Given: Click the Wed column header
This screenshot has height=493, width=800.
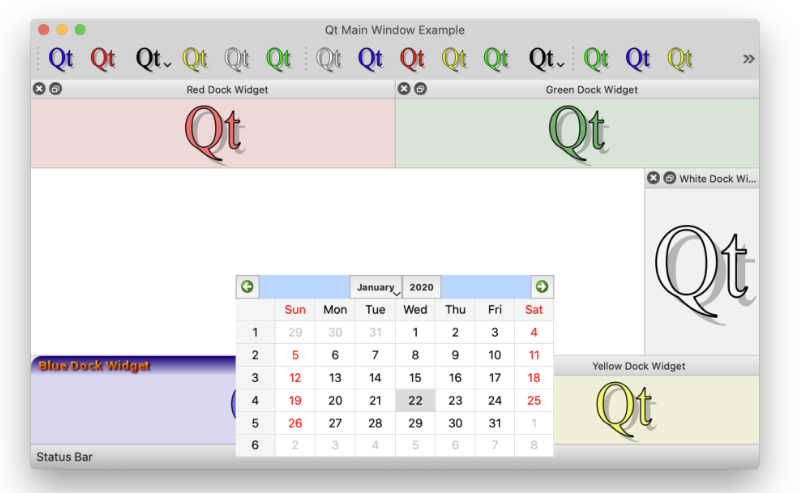Looking at the screenshot, I should [415, 310].
